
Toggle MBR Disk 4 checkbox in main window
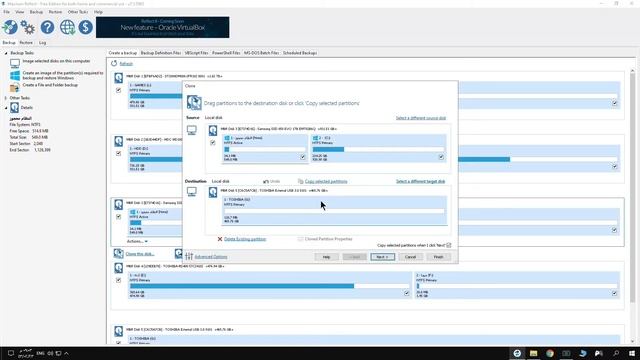pos(118,280)
